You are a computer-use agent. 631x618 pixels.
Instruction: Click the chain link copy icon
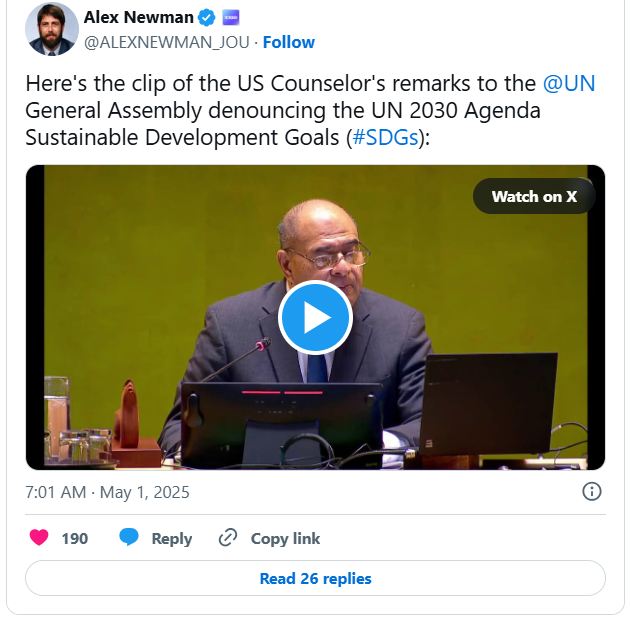click(x=228, y=538)
